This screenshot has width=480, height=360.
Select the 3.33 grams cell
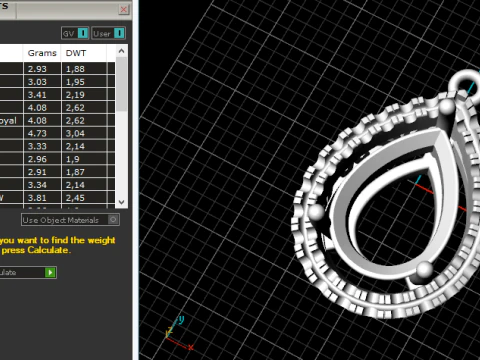click(42, 146)
